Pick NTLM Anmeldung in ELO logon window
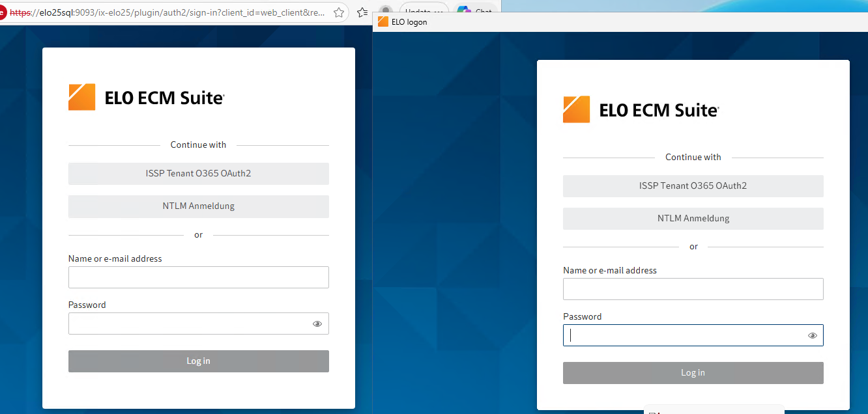Screen dimensions: 868x414 tap(693, 219)
